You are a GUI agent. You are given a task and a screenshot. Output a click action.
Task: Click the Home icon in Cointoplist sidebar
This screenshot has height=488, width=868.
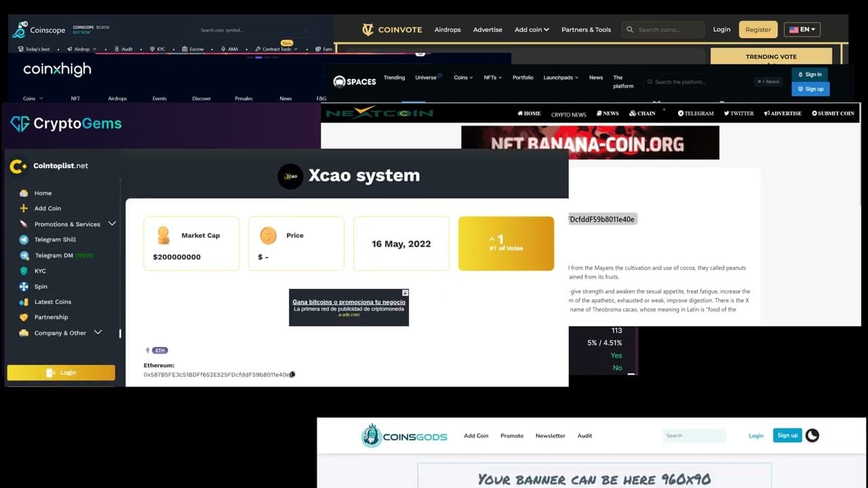click(x=24, y=193)
